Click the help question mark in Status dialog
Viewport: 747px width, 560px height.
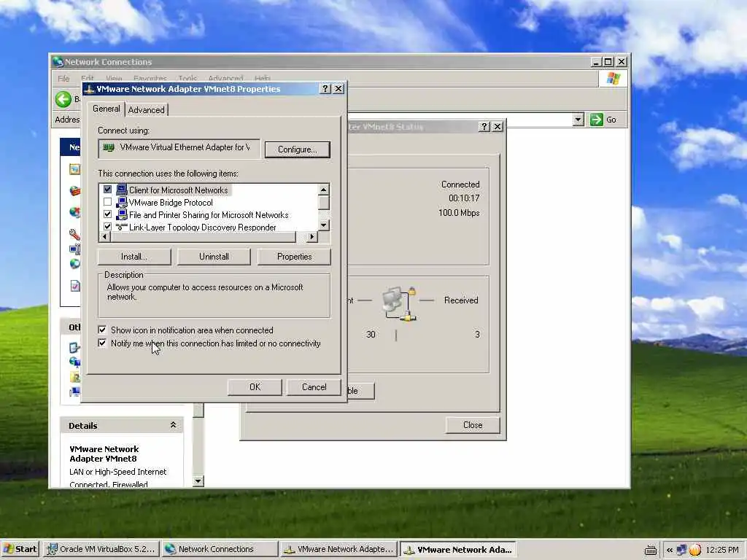(484, 126)
